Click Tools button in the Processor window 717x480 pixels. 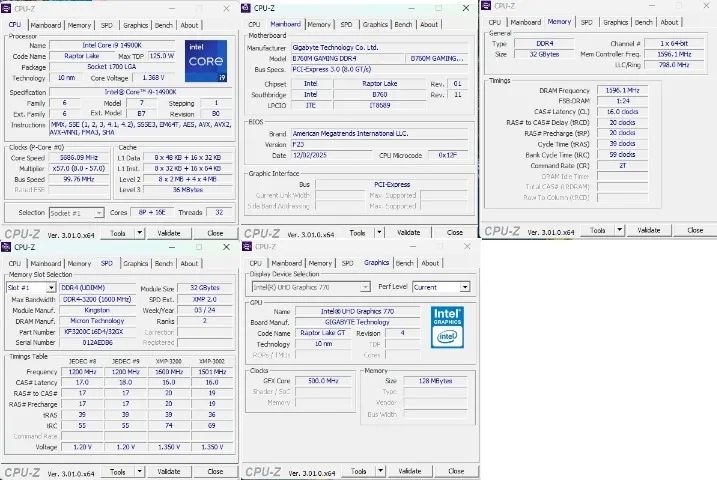coord(118,233)
